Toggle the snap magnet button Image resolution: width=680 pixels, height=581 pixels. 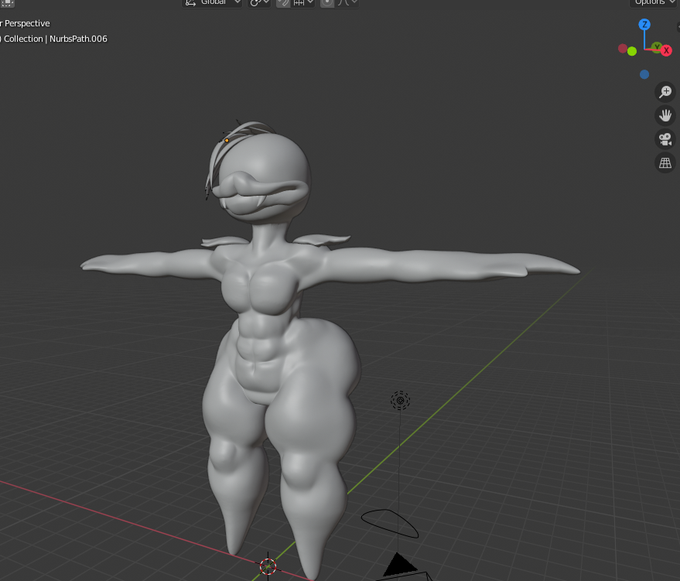(283, 3)
